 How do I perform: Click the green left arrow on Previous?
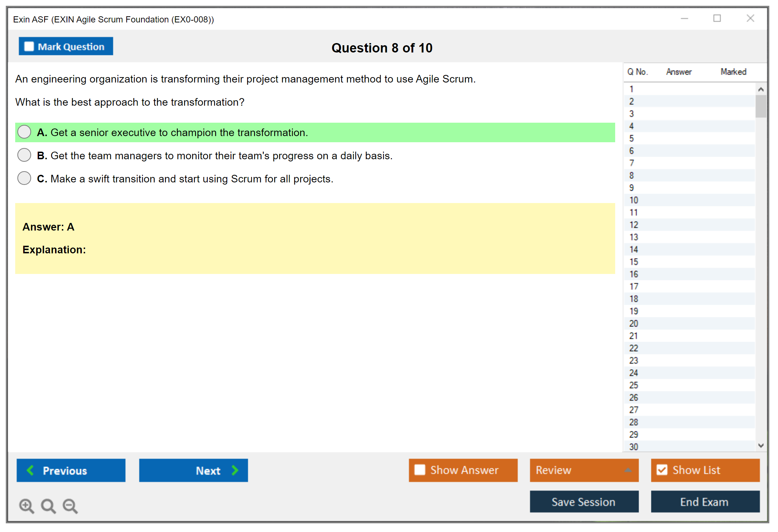pyautogui.click(x=30, y=470)
